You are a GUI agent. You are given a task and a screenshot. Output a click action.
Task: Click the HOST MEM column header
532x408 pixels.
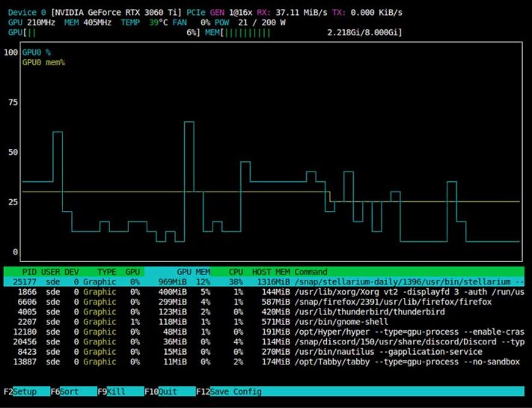272,270
